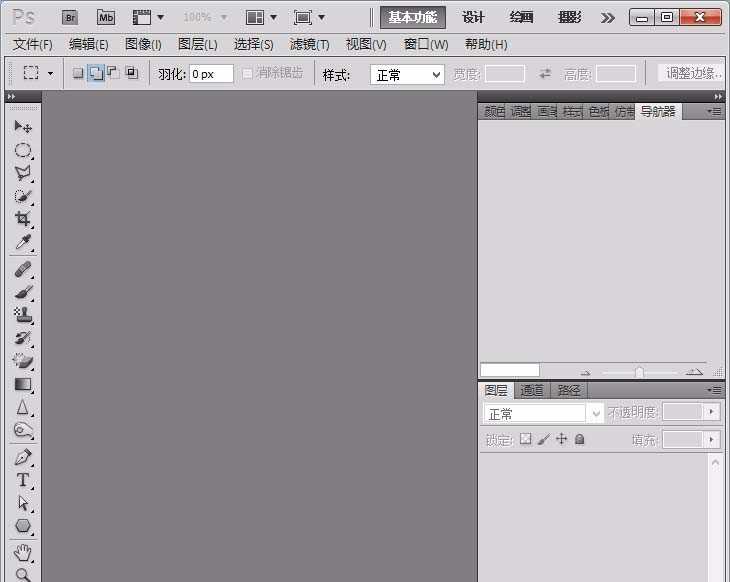Switch to 设计 workspace
The image size is (730, 582).
473,17
